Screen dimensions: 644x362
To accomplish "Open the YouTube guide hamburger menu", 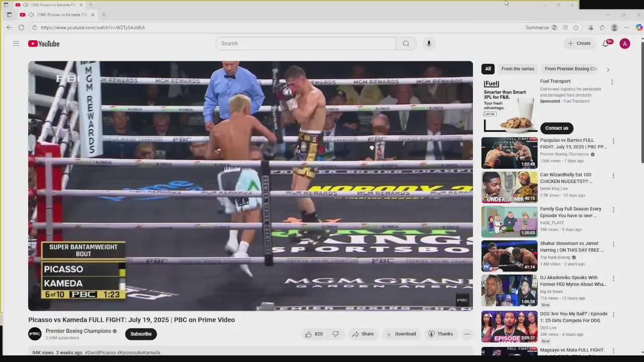I will [x=16, y=44].
